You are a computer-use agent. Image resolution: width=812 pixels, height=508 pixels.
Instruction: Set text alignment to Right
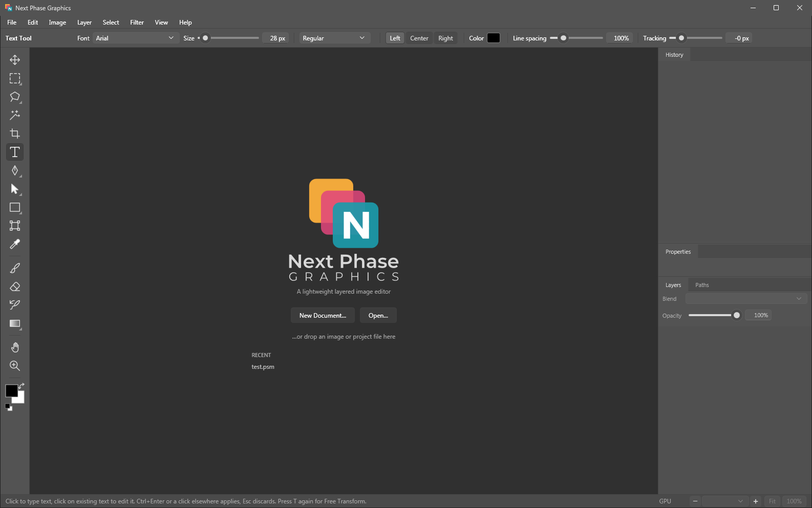tap(445, 38)
